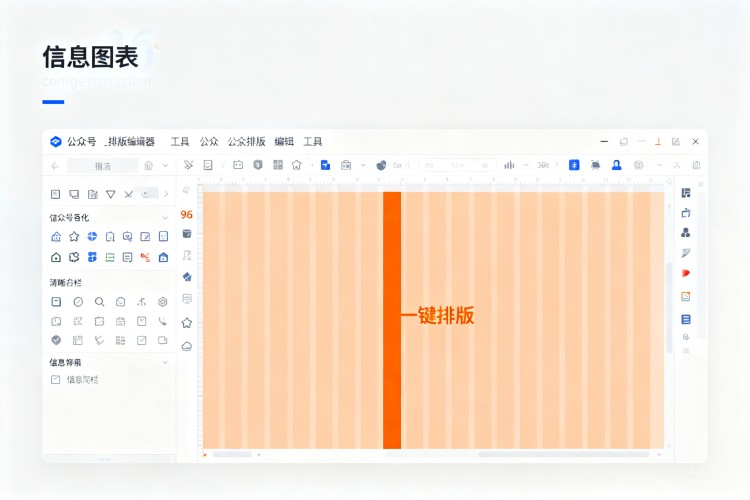Viewport: 750px width, 500px height.
Task: Click the right arrow ending the left icon row
Action: pos(166,194)
